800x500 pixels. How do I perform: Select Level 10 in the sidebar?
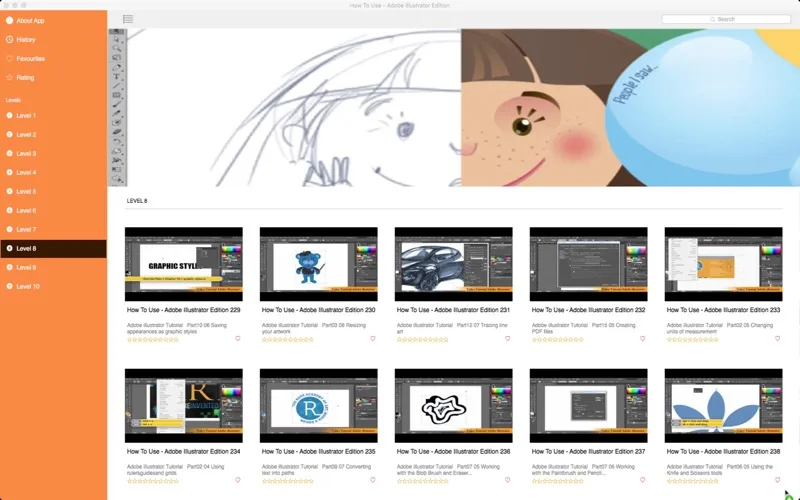pyautogui.click(x=54, y=286)
